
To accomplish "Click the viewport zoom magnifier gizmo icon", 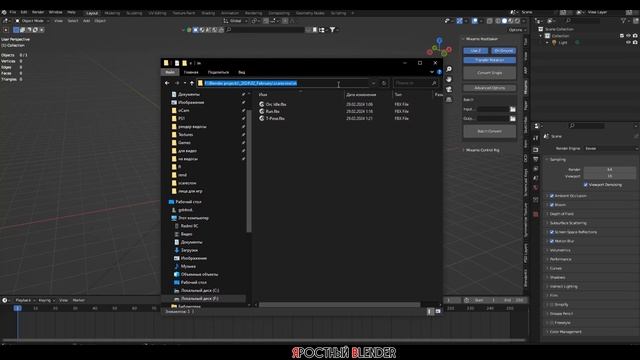I will coord(449,69).
